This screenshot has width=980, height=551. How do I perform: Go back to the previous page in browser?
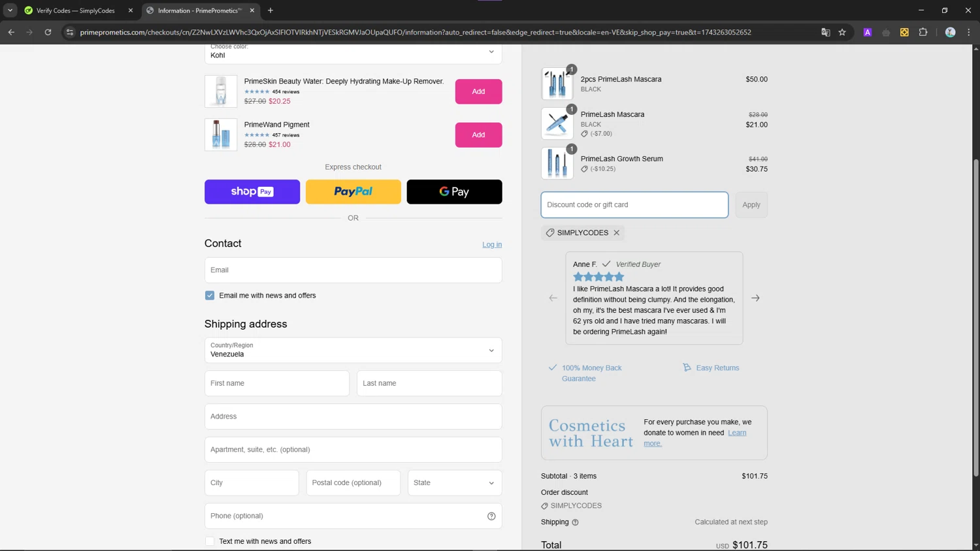(x=11, y=32)
